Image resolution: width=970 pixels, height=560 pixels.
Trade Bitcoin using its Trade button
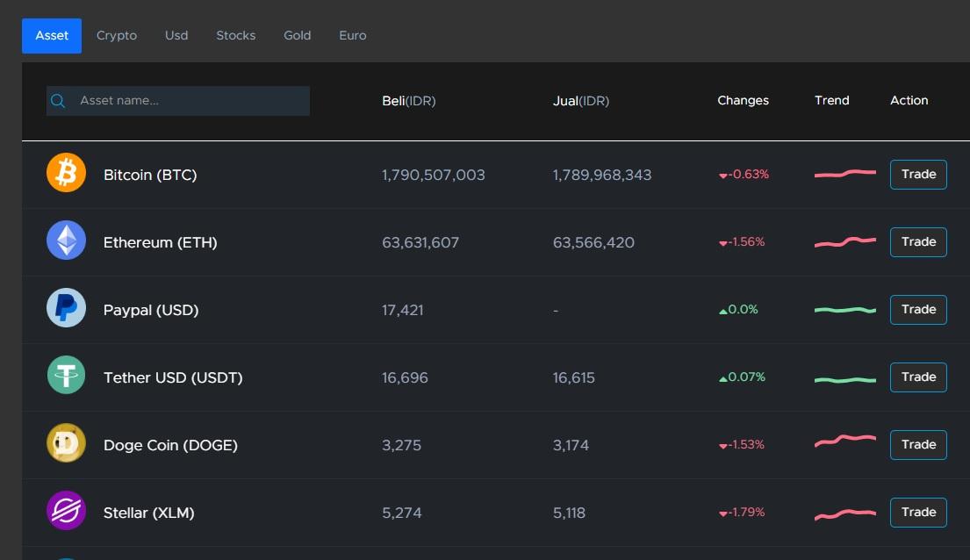pos(918,175)
